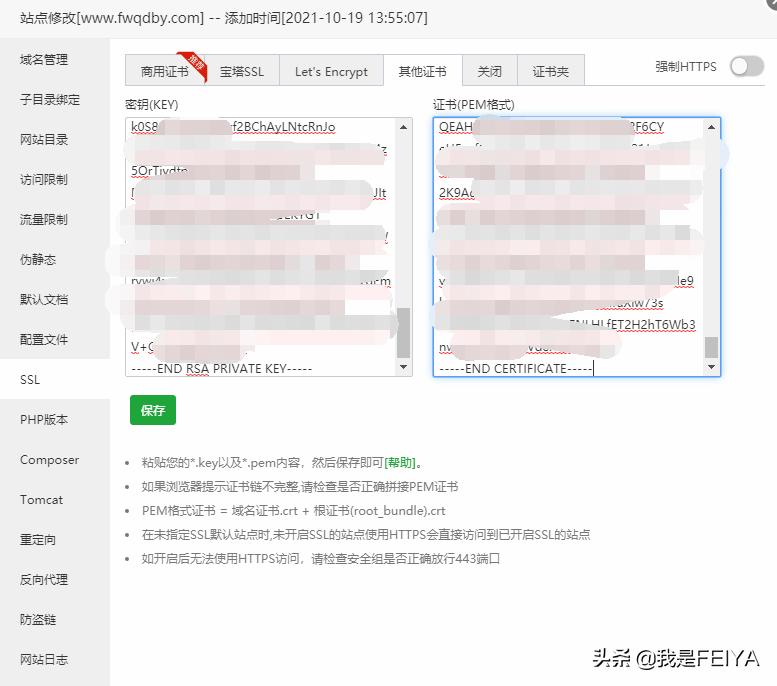Screen dimensions: 777x686
Task: Open the 帮助 link
Action: pyautogui.click(x=400, y=462)
